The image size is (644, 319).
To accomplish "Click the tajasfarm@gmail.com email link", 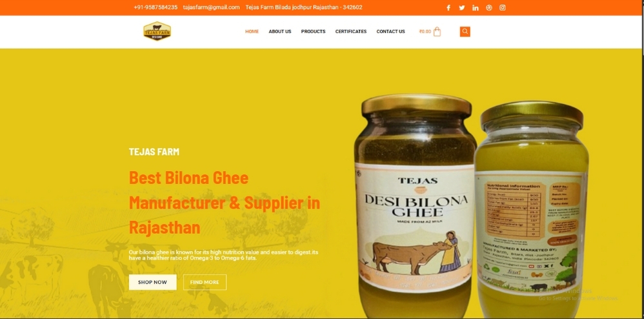I will tap(211, 7).
